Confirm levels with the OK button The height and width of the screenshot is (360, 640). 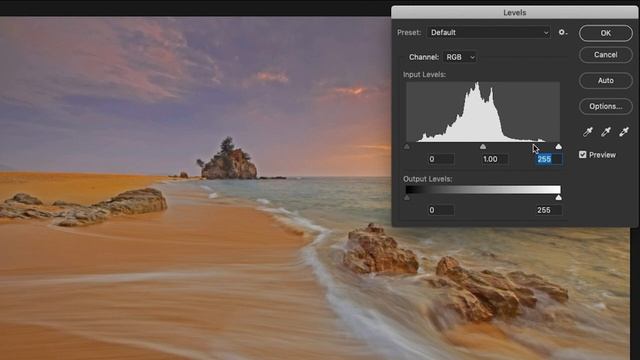[606, 33]
